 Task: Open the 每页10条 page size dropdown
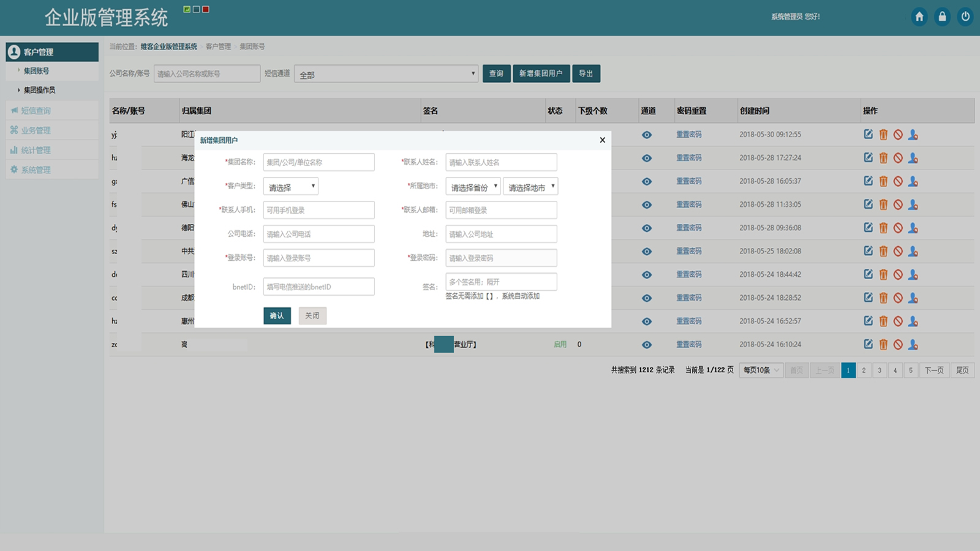pos(761,370)
